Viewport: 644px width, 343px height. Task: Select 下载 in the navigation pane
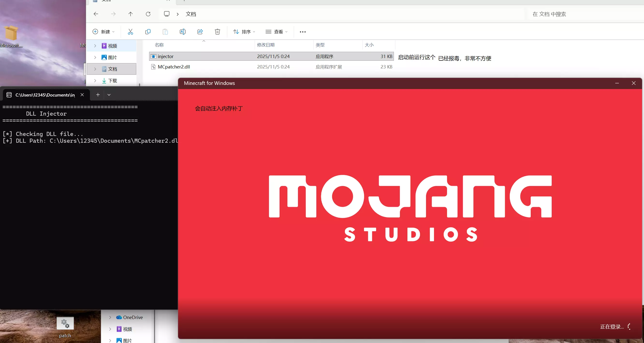click(111, 81)
